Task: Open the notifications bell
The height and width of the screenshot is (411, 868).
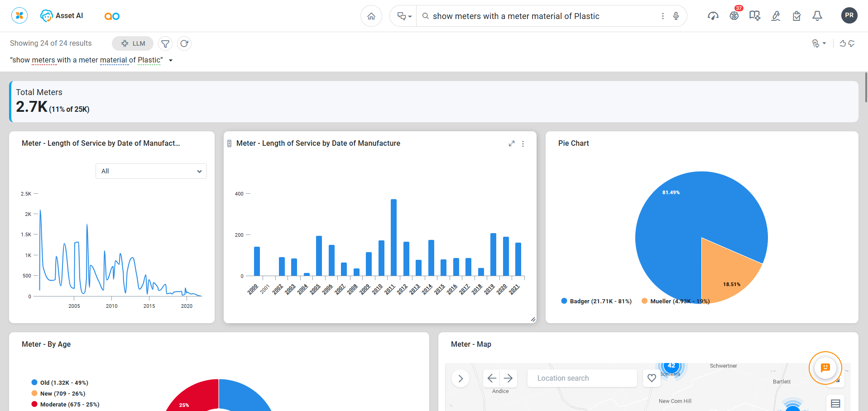Action: (x=817, y=16)
